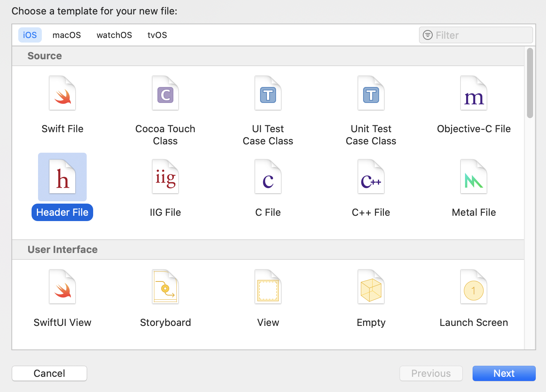546x392 pixels.
Task: Select the C File template icon
Action: [268, 177]
